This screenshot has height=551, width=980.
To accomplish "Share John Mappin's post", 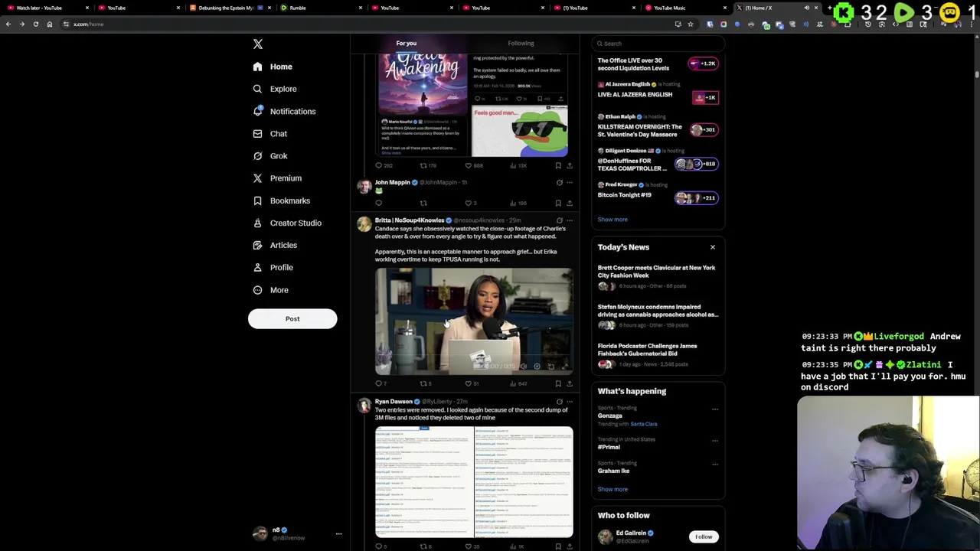I will tap(569, 204).
